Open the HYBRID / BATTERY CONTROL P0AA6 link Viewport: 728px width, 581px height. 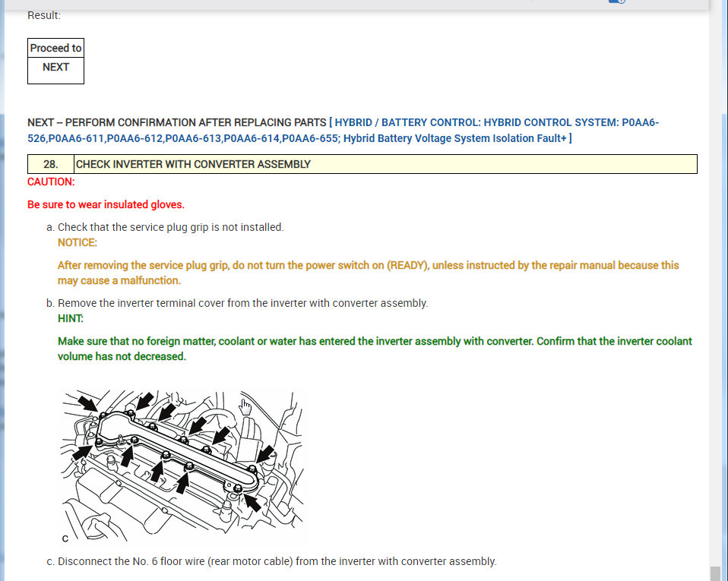tap(343, 131)
